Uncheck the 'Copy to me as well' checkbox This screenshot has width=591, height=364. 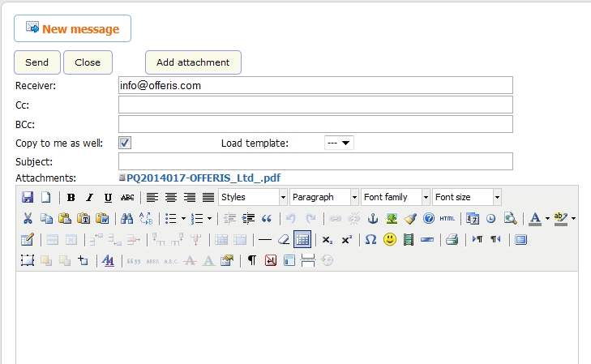(125, 143)
